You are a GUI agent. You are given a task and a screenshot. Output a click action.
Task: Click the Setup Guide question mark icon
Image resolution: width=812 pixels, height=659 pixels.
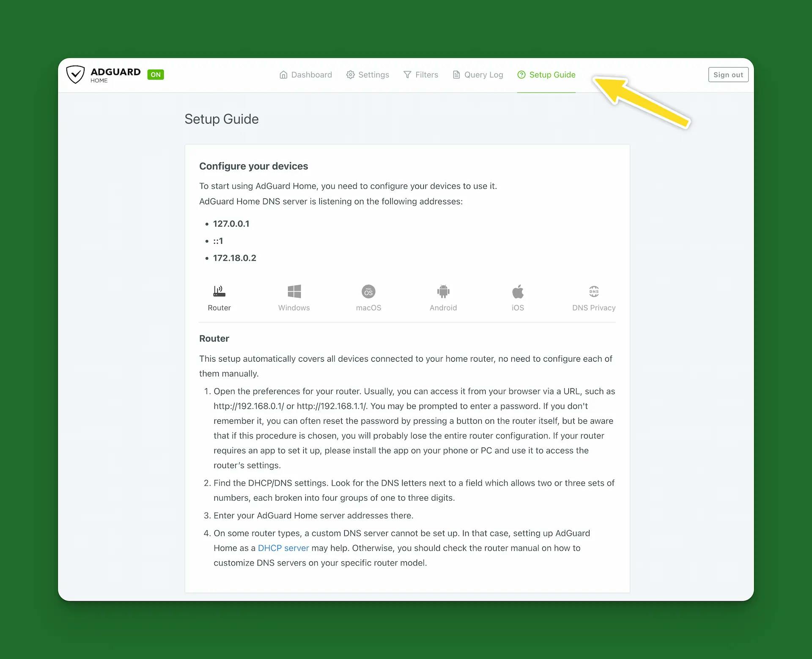click(521, 75)
